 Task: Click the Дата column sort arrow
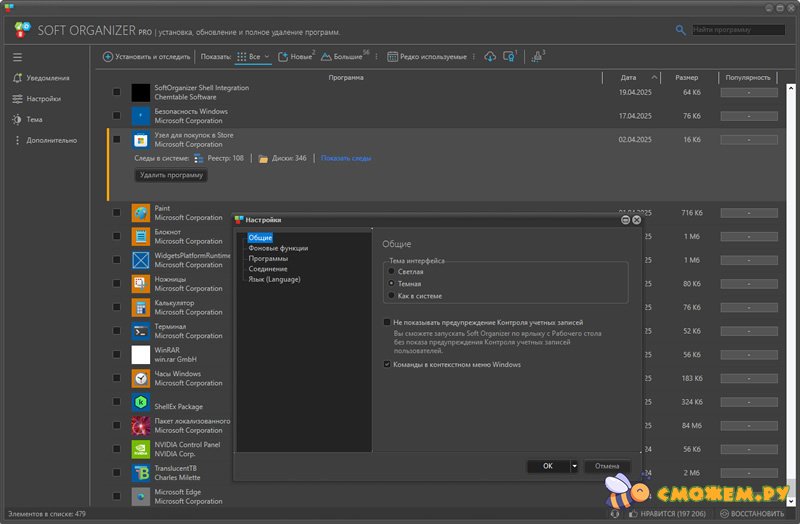click(x=654, y=77)
